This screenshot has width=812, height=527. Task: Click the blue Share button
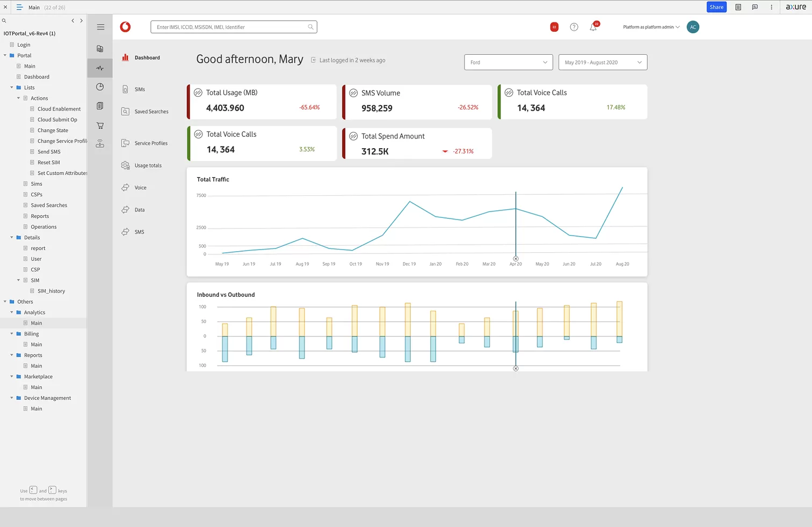pyautogui.click(x=716, y=8)
